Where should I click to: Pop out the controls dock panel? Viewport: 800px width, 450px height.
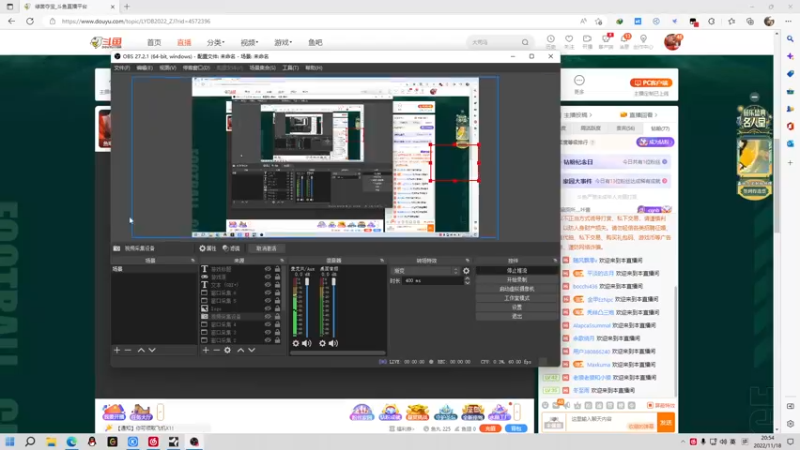(555, 260)
